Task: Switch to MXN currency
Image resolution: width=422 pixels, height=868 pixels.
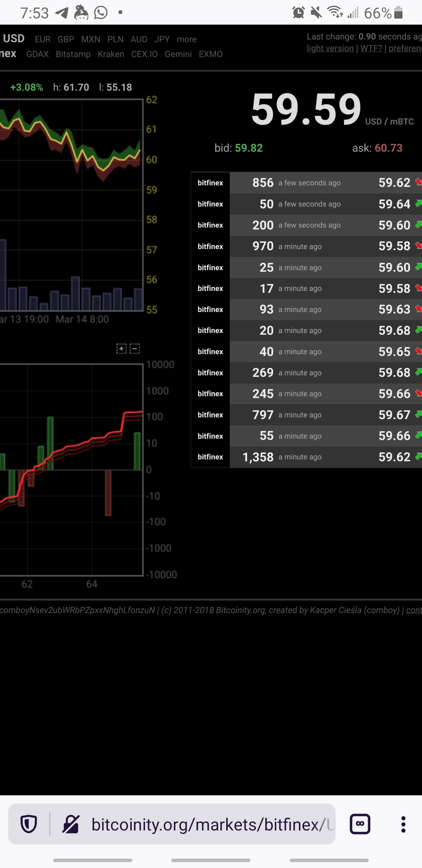Action: coord(91,39)
